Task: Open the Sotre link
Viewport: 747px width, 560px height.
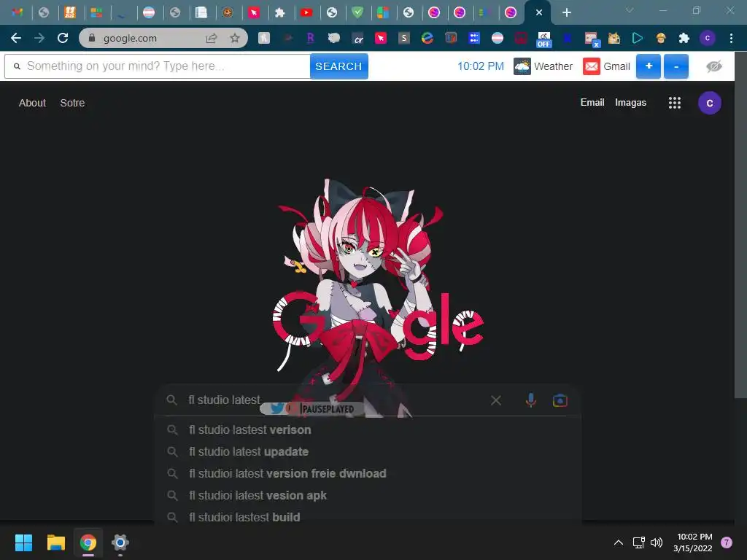Action: point(72,103)
